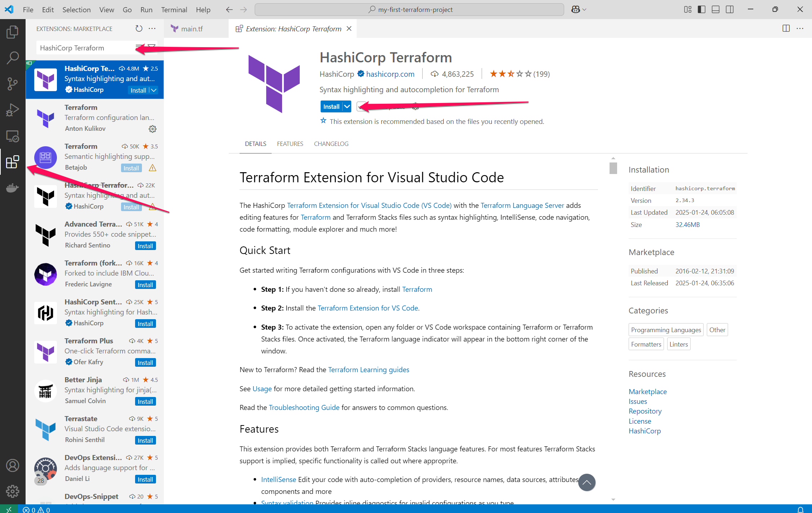Click the Copilot icon in title bar
The height and width of the screenshot is (513, 812).
click(x=575, y=9)
